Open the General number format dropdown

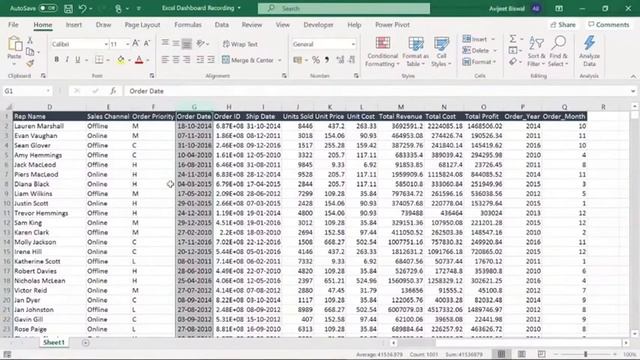pyautogui.click(x=353, y=44)
